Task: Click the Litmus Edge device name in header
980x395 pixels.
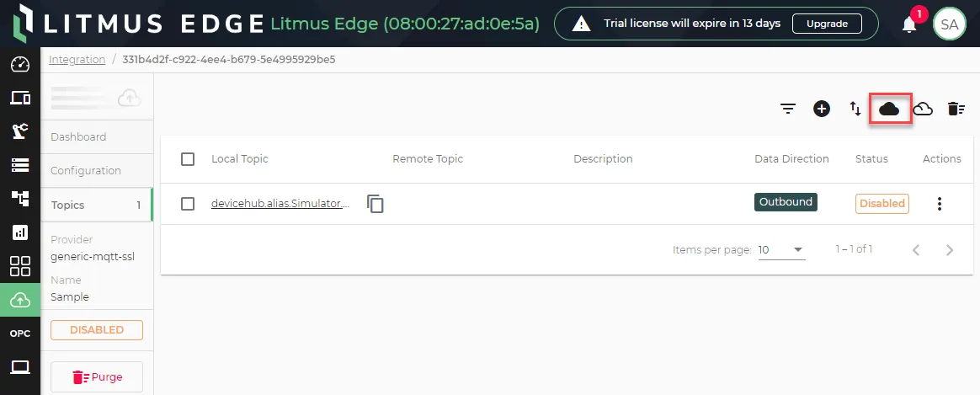Action: tap(404, 24)
